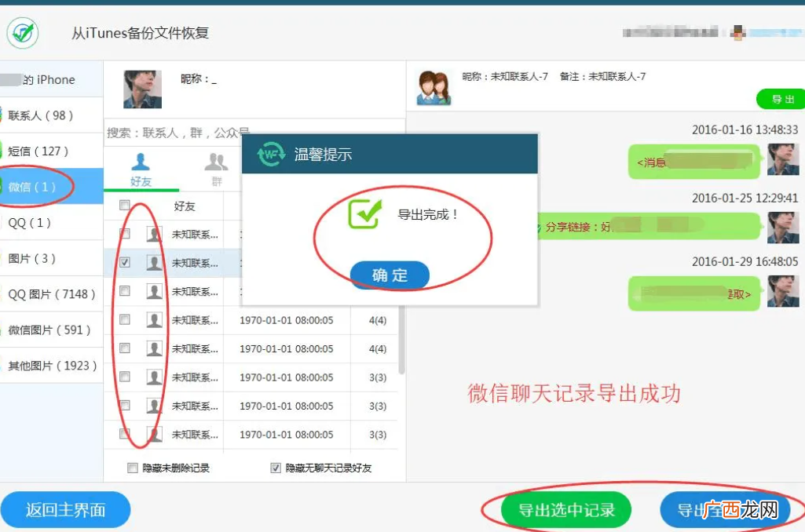Click the friend list vertical scrollbar

coord(401,339)
